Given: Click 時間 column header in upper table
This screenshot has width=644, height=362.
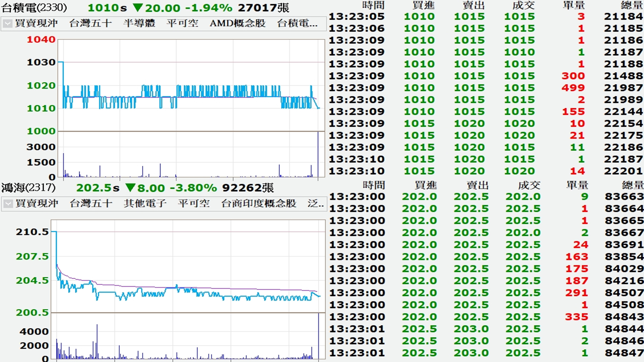Looking at the screenshot, I should click(373, 5).
